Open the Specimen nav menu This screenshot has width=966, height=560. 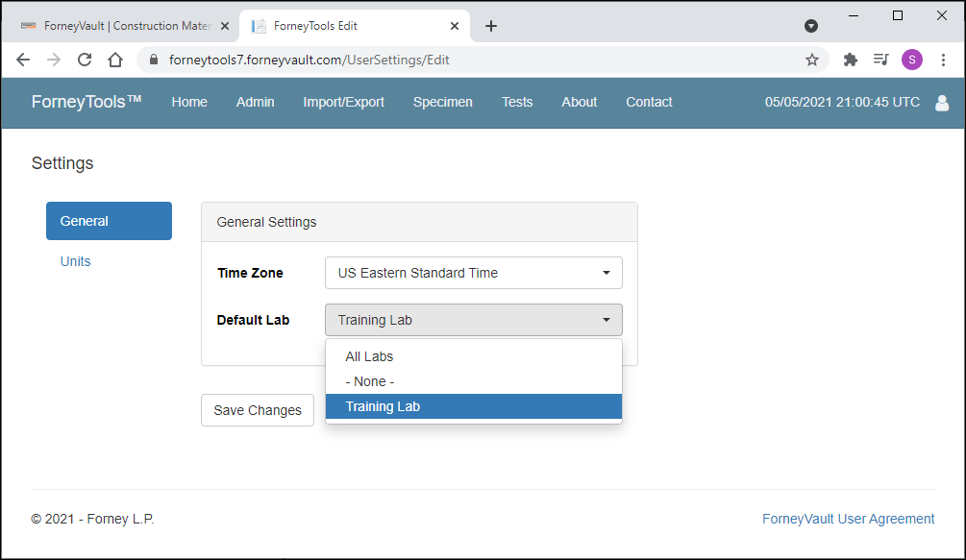(442, 102)
